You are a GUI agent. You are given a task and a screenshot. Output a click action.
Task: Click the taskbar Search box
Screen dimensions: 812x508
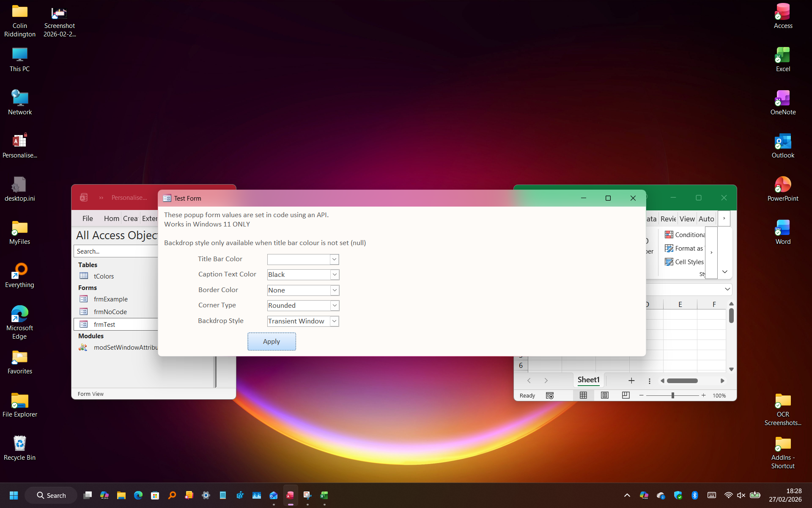(x=51, y=495)
